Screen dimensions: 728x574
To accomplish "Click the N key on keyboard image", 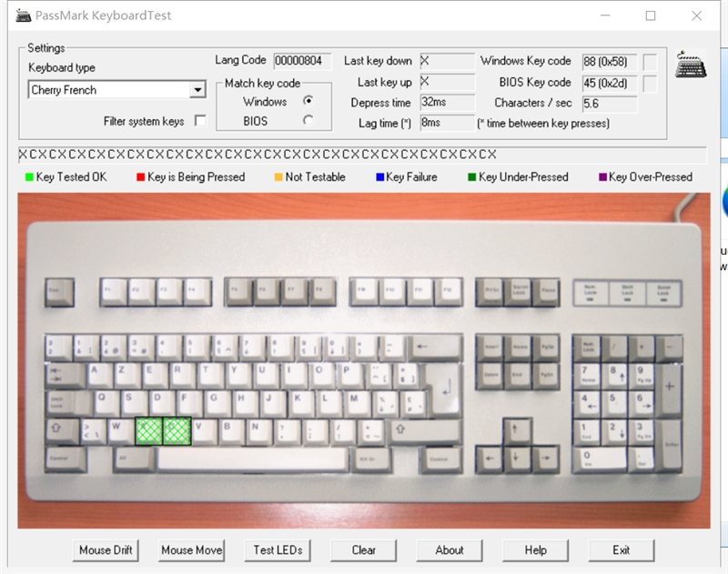I will click(260, 431).
